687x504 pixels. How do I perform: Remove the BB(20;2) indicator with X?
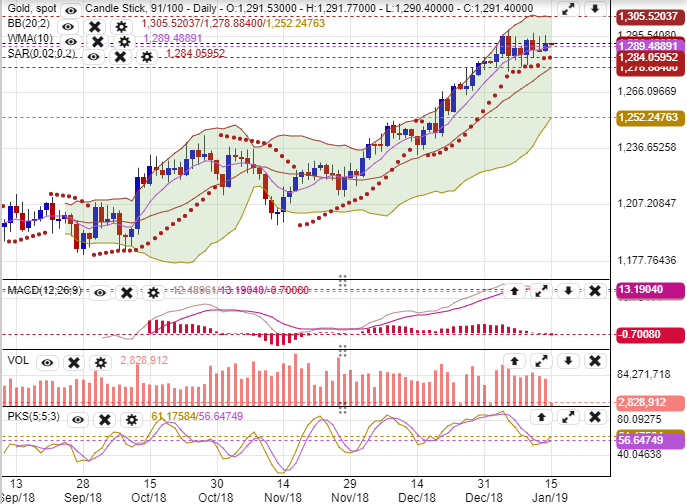[95, 25]
